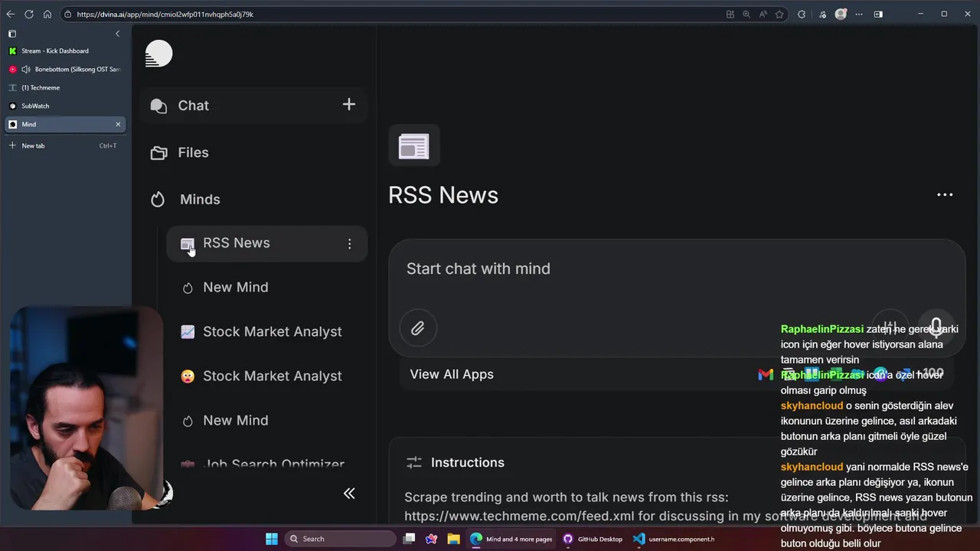
Task: Open the RSS News page more options
Action: (945, 194)
